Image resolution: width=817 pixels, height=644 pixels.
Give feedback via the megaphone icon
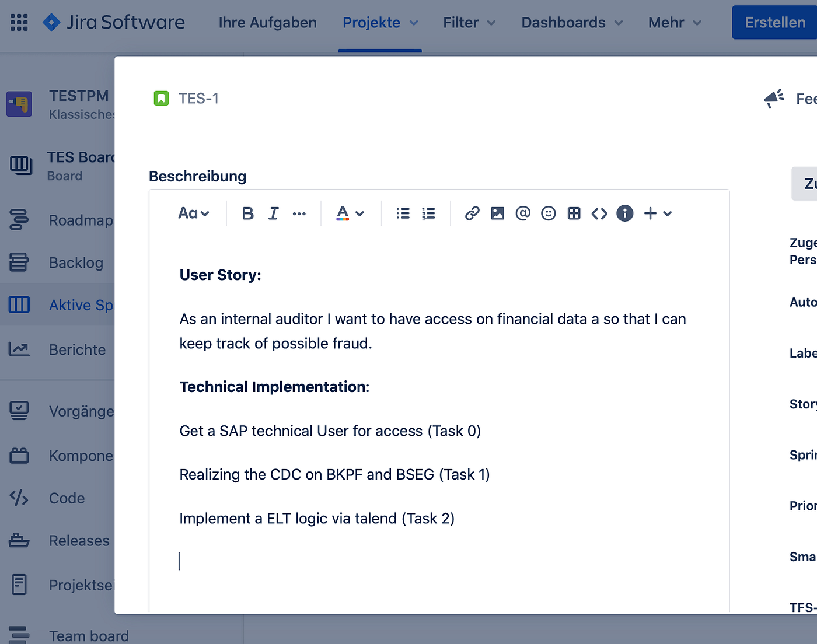pyautogui.click(x=774, y=98)
